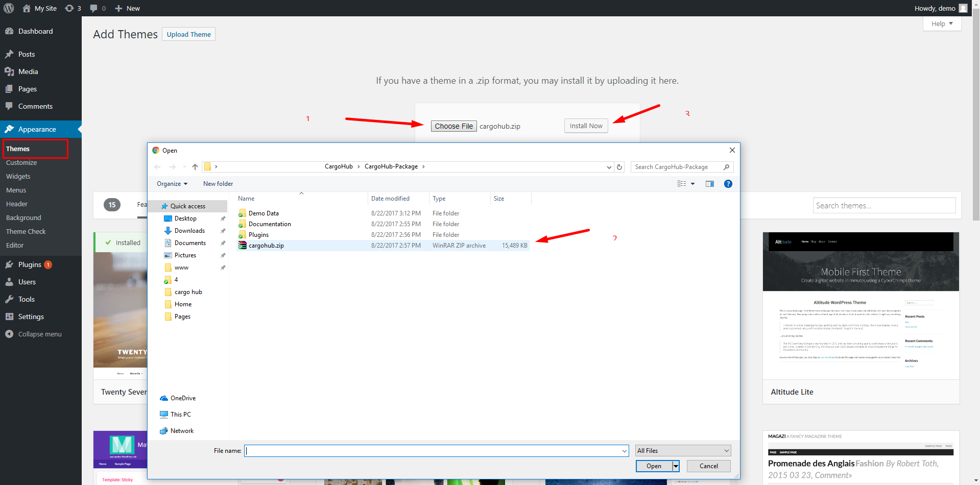Expand the Organize dropdown
Viewport: 980px width, 485px height.
(172, 184)
